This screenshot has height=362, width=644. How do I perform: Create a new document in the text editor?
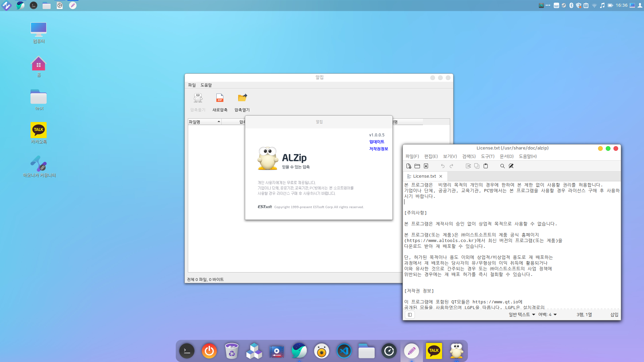coord(409,166)
